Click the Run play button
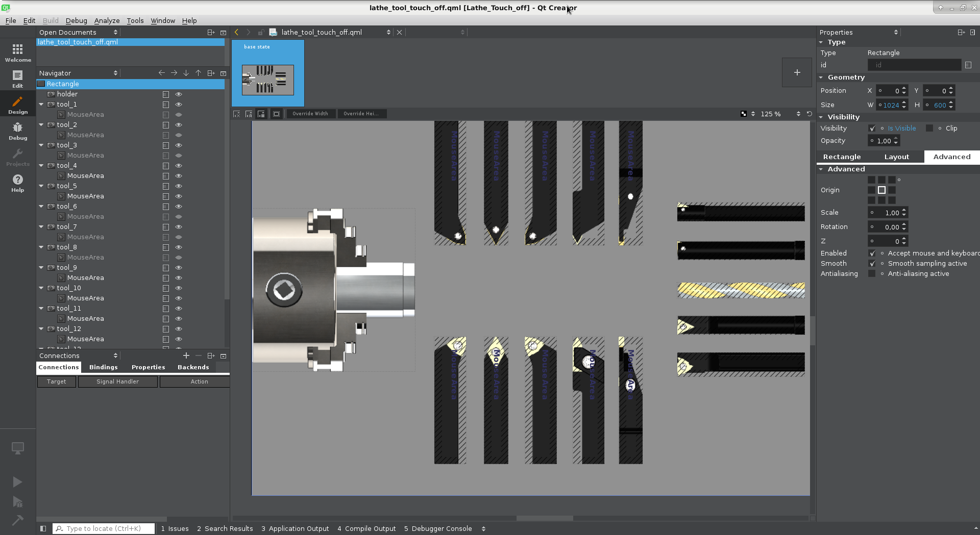 click(17, 482)
